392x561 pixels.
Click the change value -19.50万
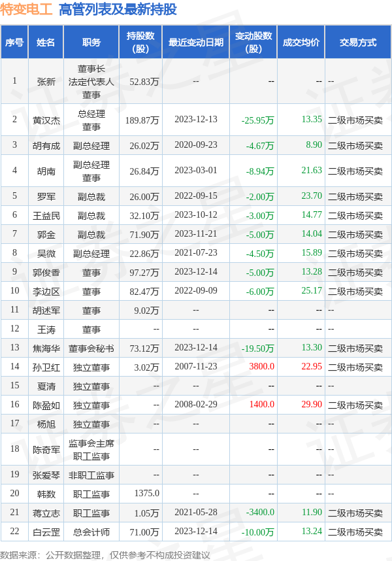[x=257, y=348]
